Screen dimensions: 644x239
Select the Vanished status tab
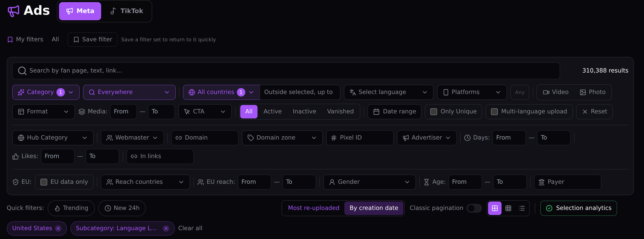(x=340, y=111)
